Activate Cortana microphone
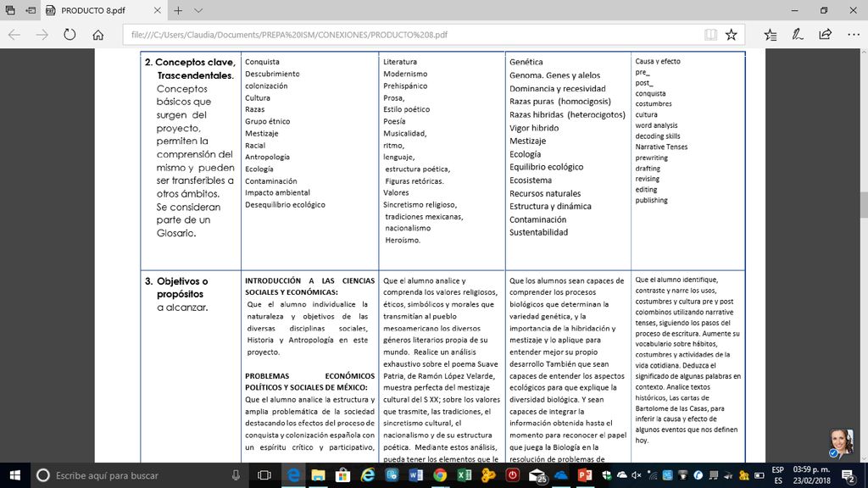 point(236,475)
